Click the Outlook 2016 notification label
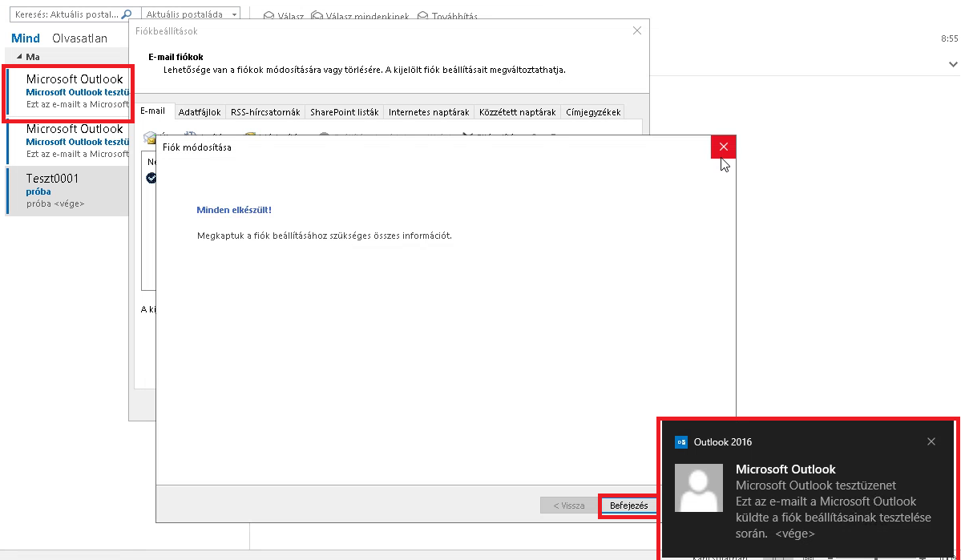Screen dimensions: 961x560 (723, 441)
